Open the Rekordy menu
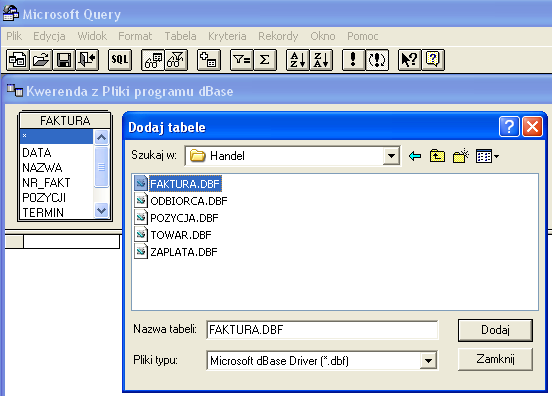The width and height of the screenshot is (552, 396). (278, 36)
